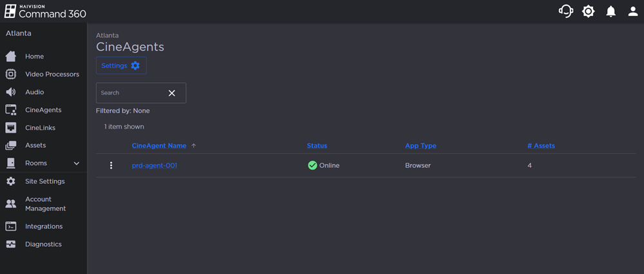Open the support headset icon
This screenshot has width=644, height=274.
click(x=565, y=12)
